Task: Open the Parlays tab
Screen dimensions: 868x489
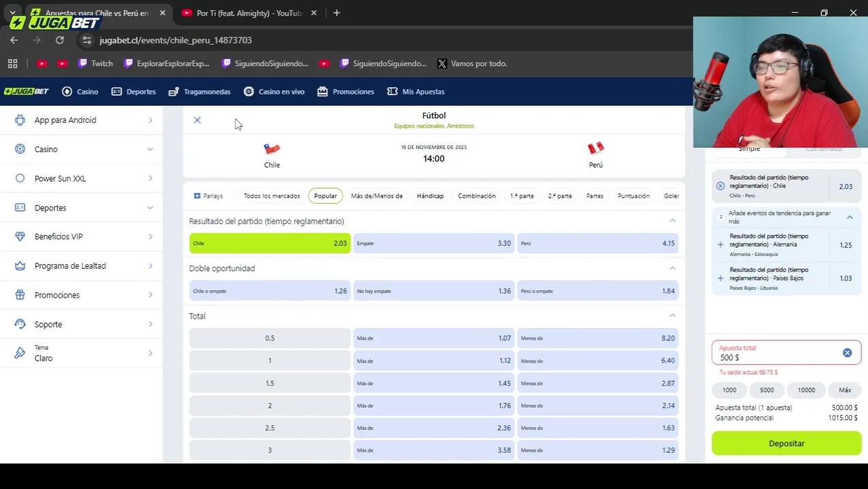Action: [x=208, y=196]
